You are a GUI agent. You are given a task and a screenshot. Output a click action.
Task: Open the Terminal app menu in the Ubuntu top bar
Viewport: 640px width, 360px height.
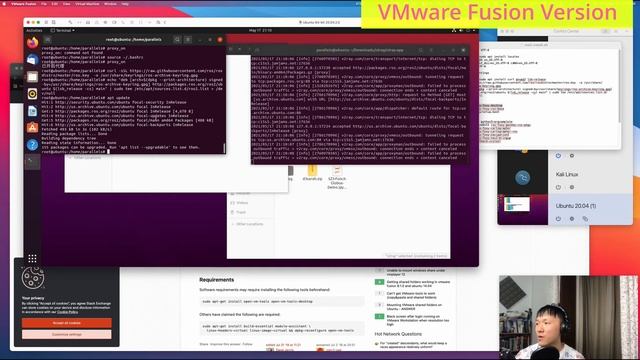(62, 30)
